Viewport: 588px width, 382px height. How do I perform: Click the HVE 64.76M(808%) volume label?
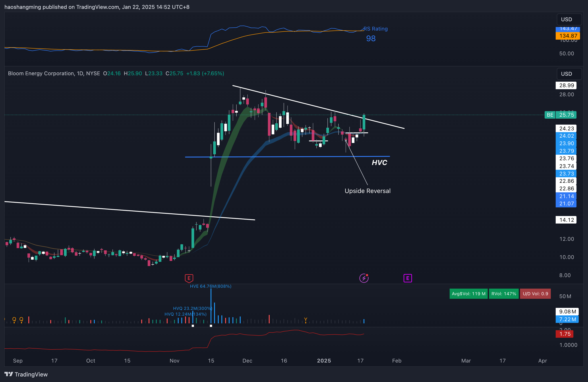click(211, 286)
